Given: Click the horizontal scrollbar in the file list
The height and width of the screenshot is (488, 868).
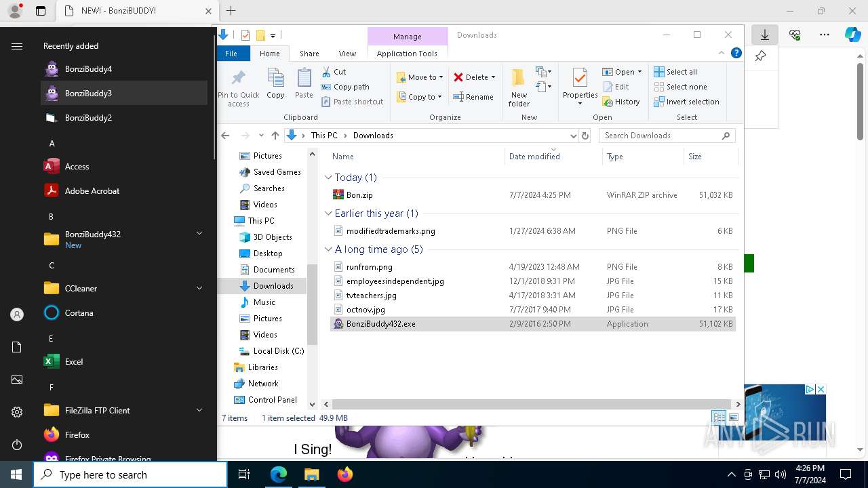Looking at the screenshot, I should click(532, 404).
